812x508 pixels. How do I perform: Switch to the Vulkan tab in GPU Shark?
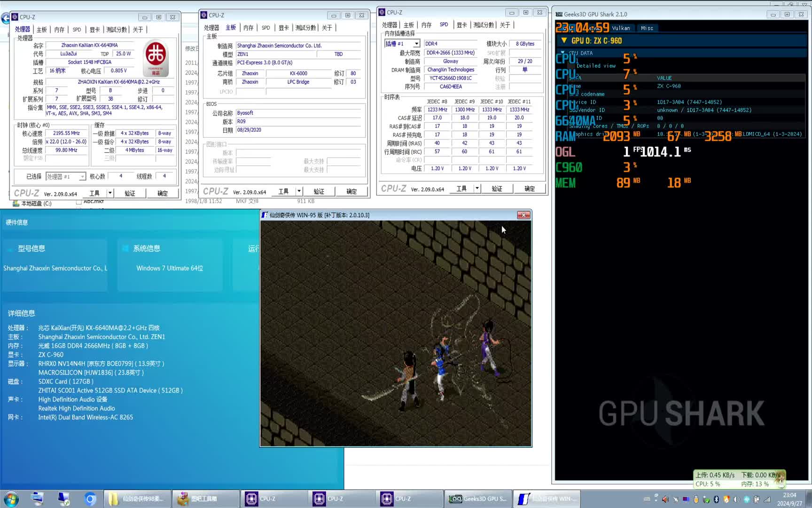tap(621, 28)
